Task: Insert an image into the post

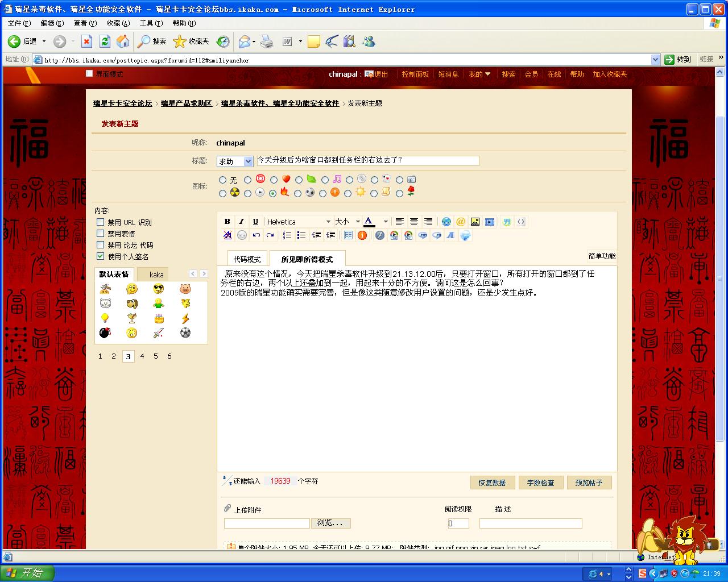Action: (475, 222)
